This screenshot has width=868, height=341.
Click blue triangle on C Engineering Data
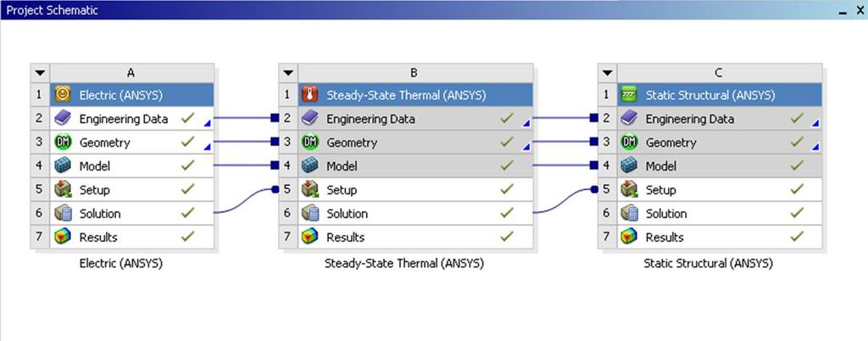pyautogui.click(x=815, y=124)
